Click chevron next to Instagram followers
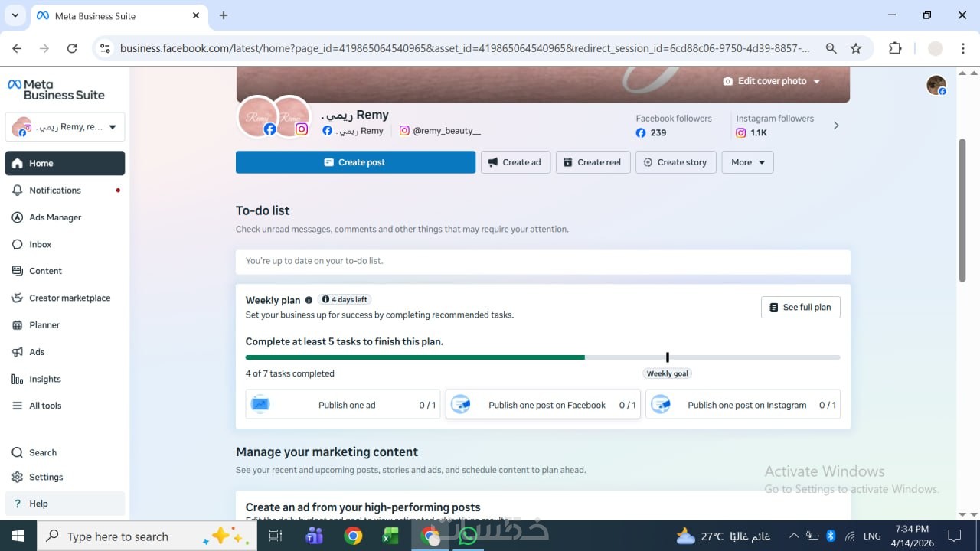Screen dimensions: 980x551 point(836,126)
